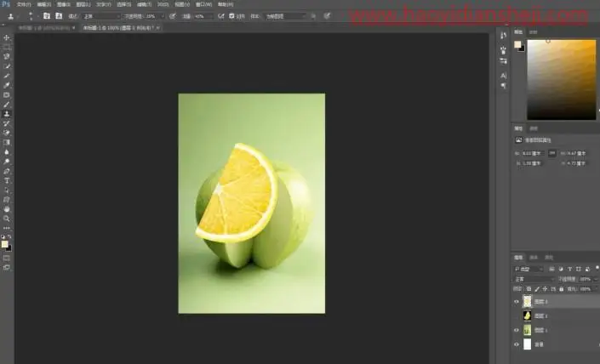600x364 pixels.
Task: Change screen mode icon in toolbox
Action: tap(7, 268)
